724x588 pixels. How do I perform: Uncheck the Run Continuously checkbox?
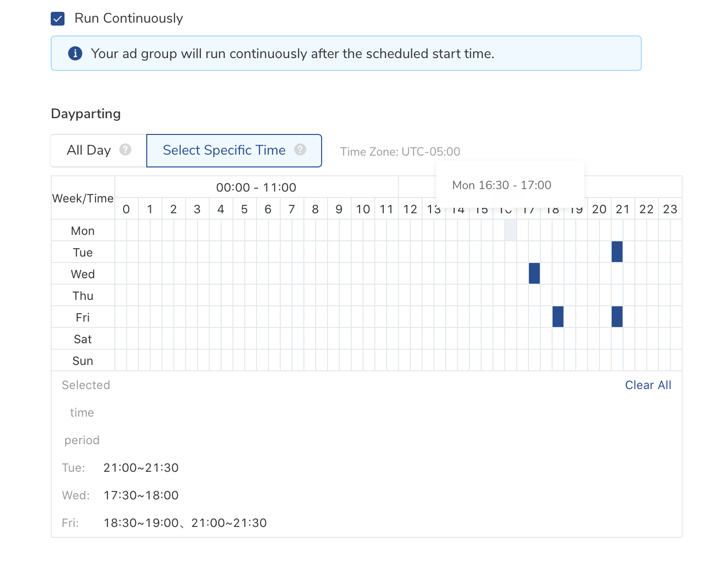(x=58, y=19)
